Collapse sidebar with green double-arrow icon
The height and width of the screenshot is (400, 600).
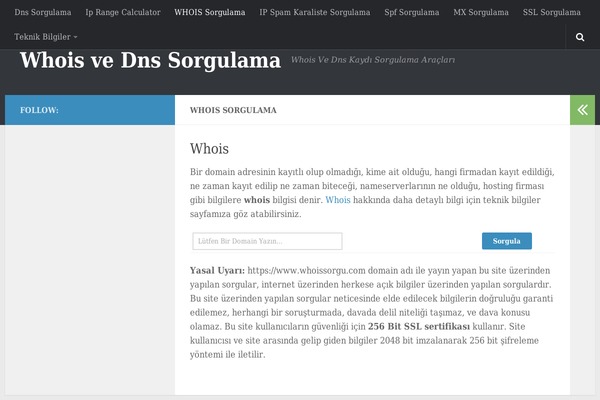582,110
